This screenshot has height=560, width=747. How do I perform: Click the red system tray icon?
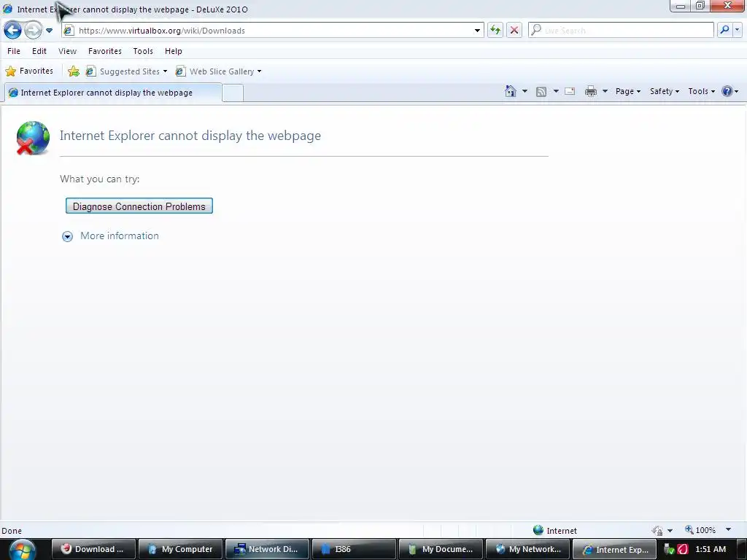point(683,549)
